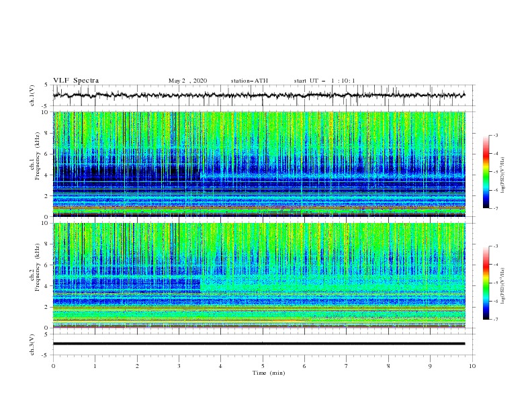The width and height of the screenshot is (532, 411).
Task: Click the time-axis tick label '0'
Action: [53, 366]
